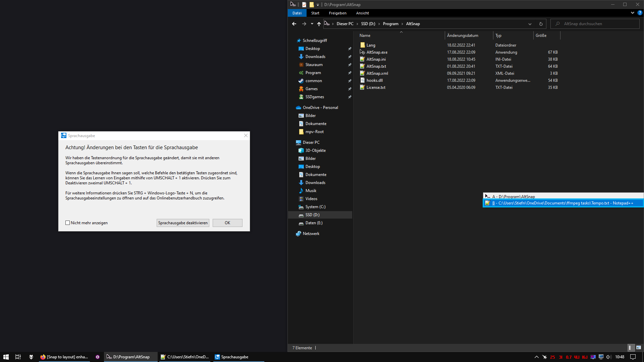Screen dimensions: 644x362
Task: Expand the ribbon with the chevron arrow
Action: point(632,13)
